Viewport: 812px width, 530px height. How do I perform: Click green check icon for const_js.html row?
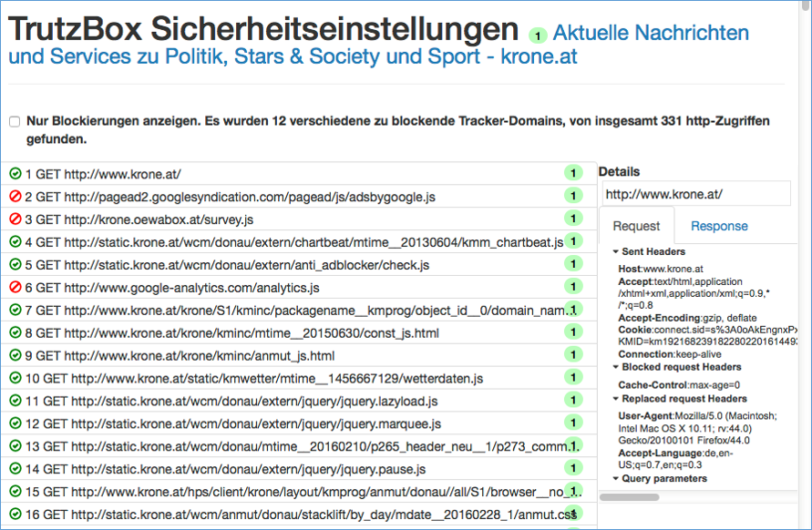point(15,332)
